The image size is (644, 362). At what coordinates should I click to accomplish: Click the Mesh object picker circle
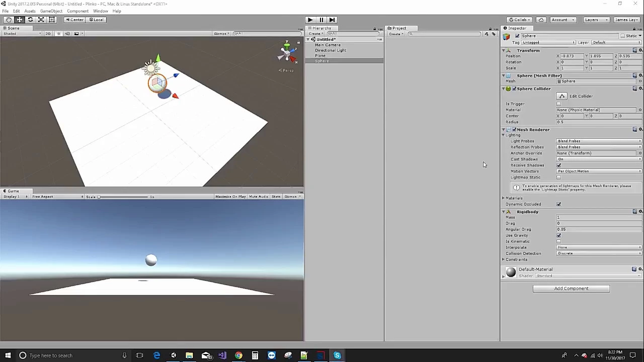coord(640,81)
